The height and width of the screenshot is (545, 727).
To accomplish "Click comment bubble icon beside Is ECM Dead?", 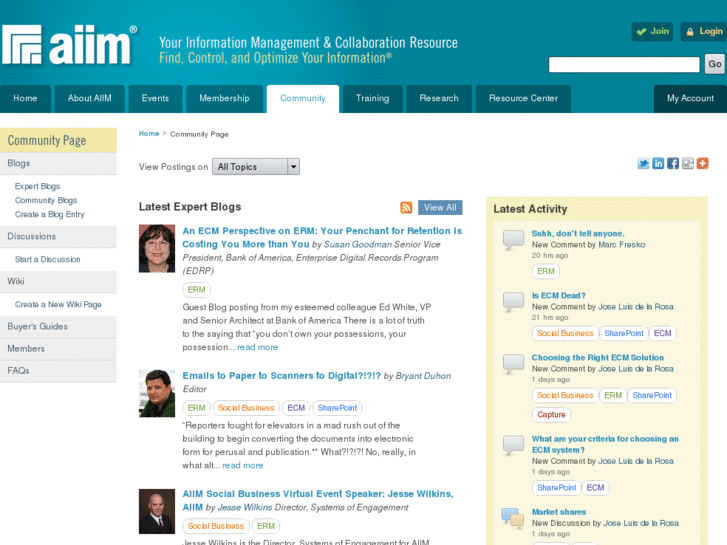I will tap(513, 302).
